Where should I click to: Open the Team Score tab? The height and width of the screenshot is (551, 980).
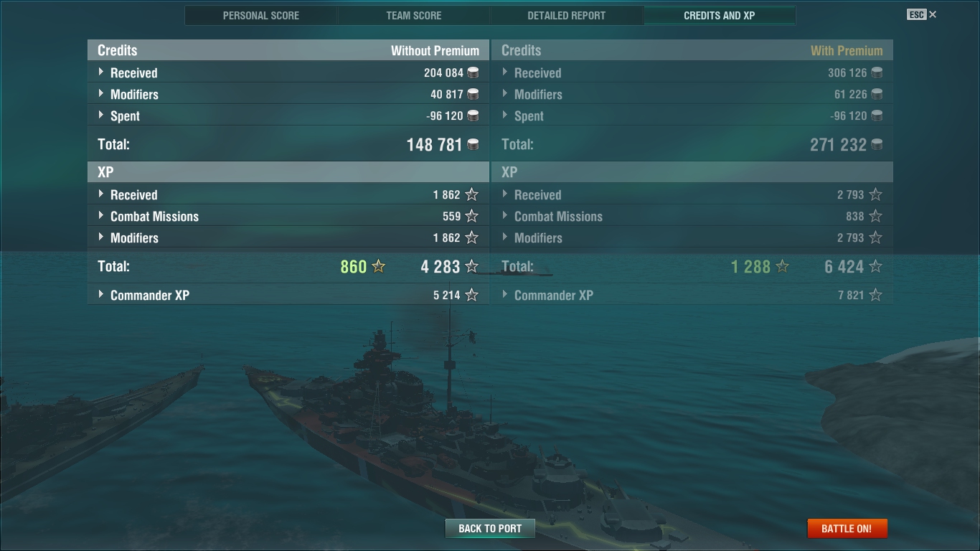click(414, 15)
